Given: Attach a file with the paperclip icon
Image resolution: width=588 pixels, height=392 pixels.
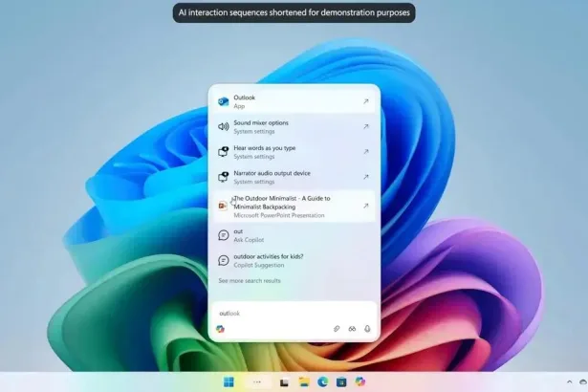Looking at the screenshot, I should (x=337, y=329).
